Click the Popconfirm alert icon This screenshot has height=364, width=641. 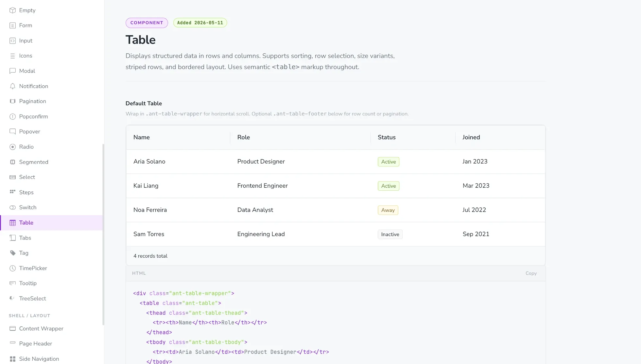coord(12,116)
